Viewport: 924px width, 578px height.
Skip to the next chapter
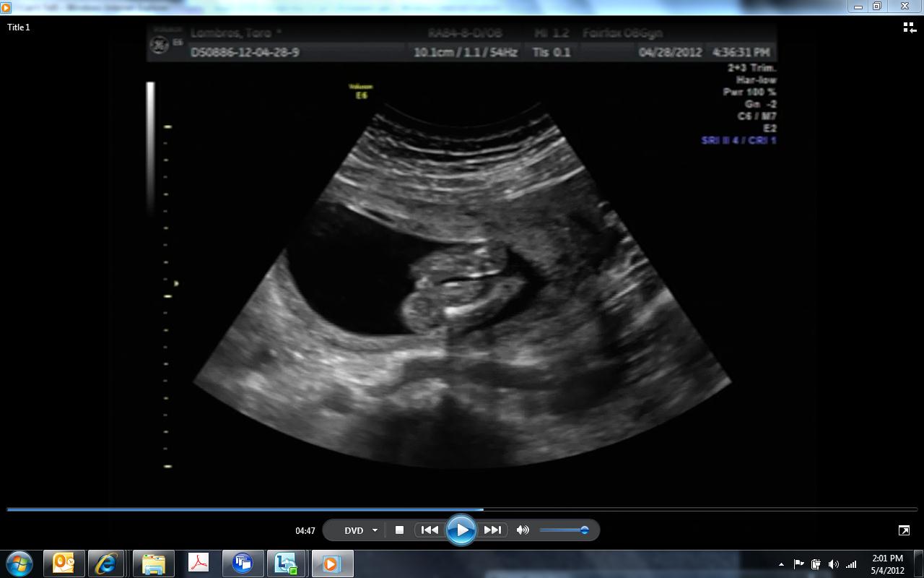pos(492,530)
